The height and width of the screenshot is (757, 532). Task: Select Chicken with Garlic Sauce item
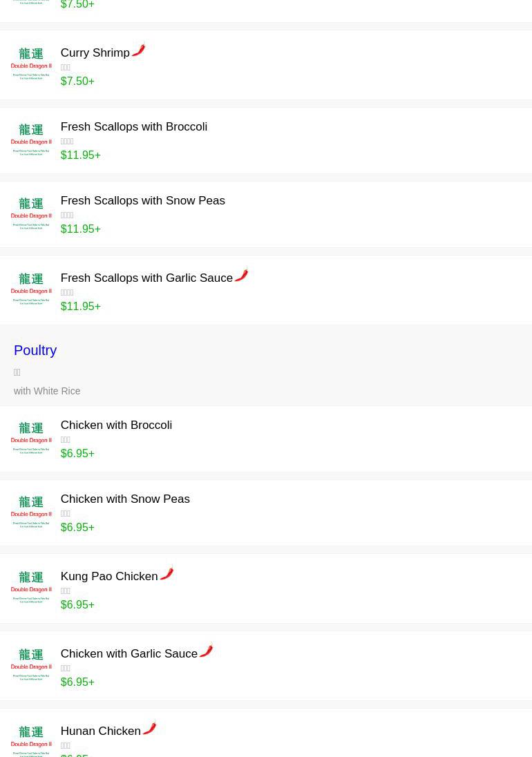coord(129,654)
